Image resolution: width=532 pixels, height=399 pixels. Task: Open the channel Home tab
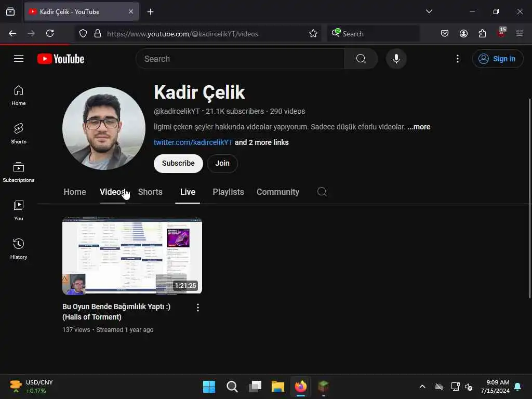click(75, 192)
